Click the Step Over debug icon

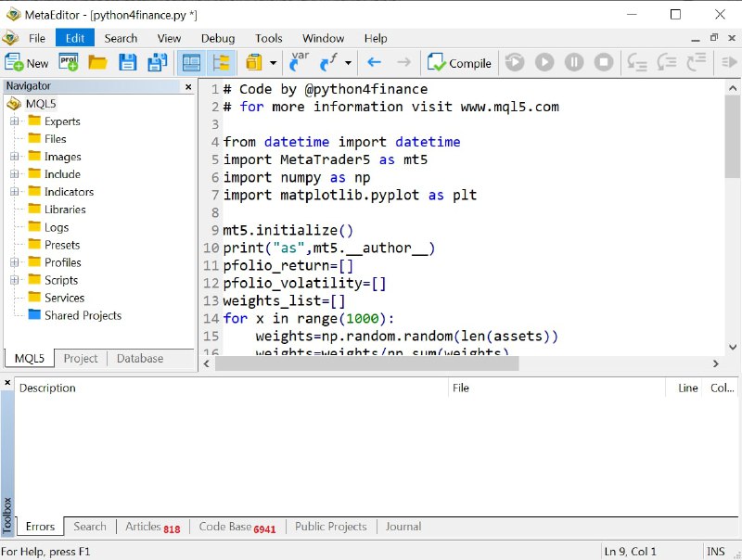(667, 62)
